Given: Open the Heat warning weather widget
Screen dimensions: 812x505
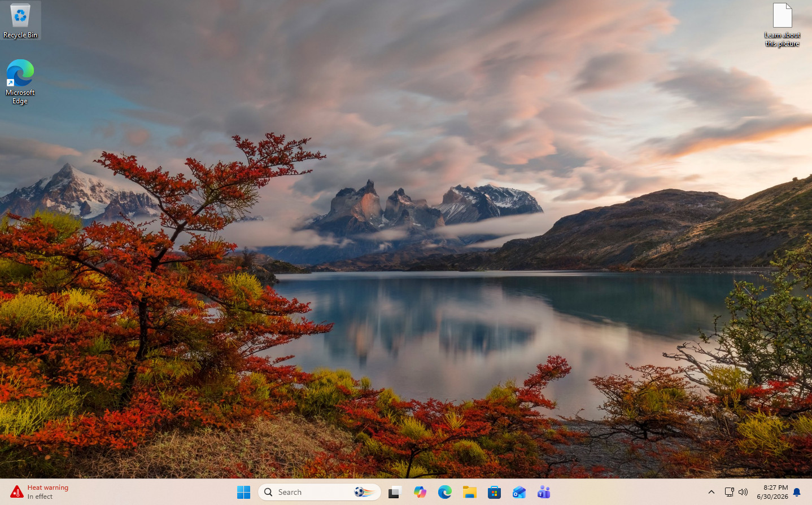Looking at the screenshot, I should 40,492.
